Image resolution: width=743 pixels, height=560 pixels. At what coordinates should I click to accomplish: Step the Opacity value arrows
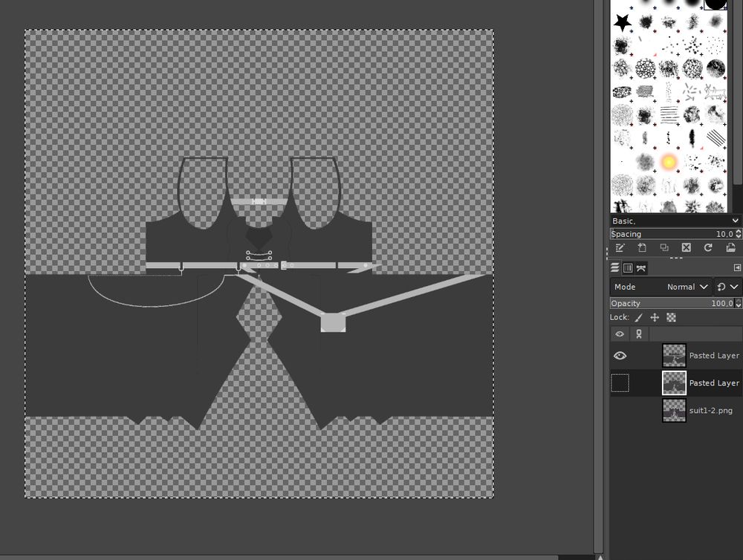click(x=739, y=303)
